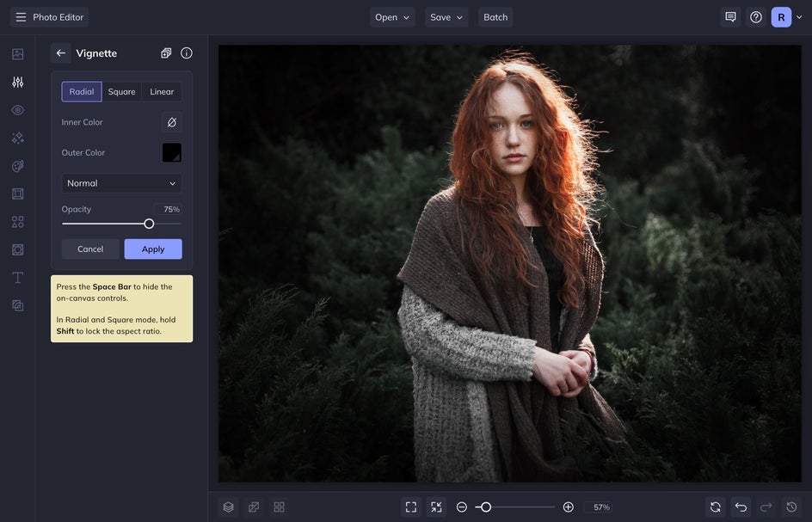The width and height of the screenshot is (812, 522).
Task: Zoom in with the plus icon
Action: point(568,507)
